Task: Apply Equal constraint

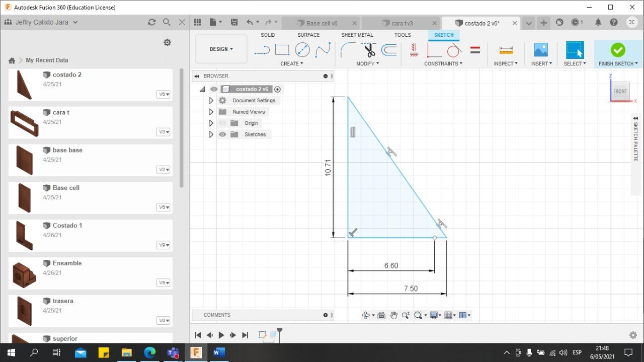Action: [x=475, y=50]
